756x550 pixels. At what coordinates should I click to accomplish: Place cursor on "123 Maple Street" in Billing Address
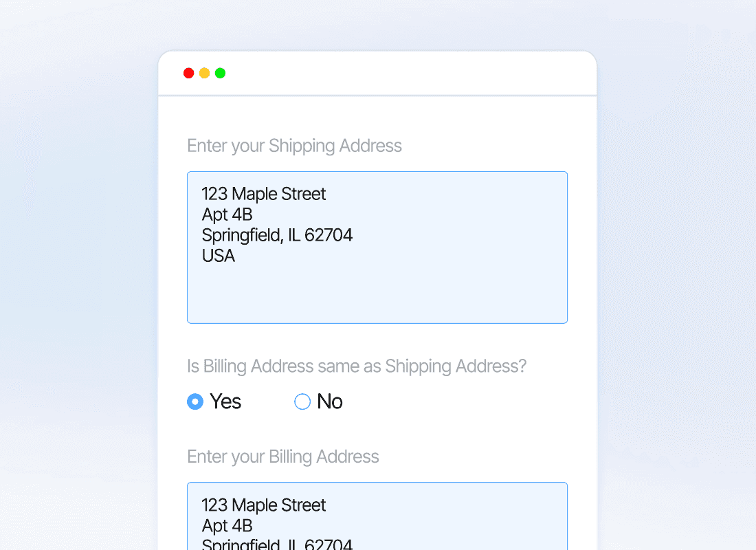tap(264, 505)
